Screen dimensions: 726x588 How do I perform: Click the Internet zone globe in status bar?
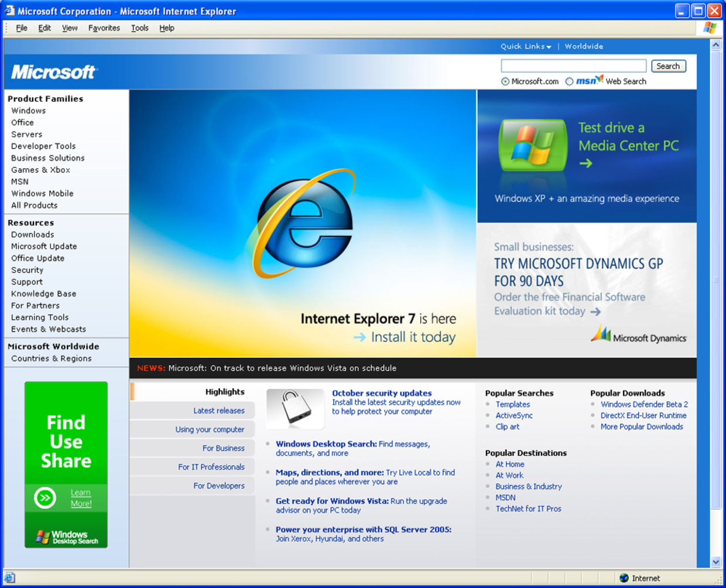[624, 578]
